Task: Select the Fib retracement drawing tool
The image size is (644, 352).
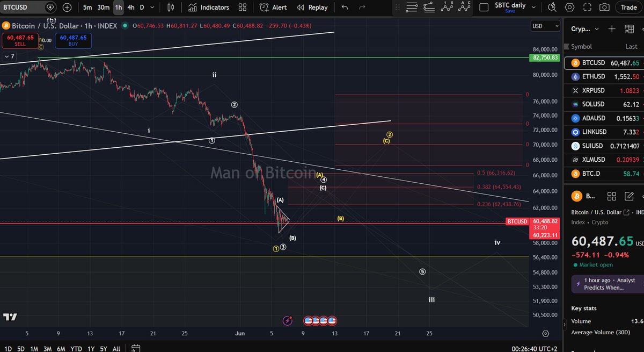Action: click(x=429, y=8)
